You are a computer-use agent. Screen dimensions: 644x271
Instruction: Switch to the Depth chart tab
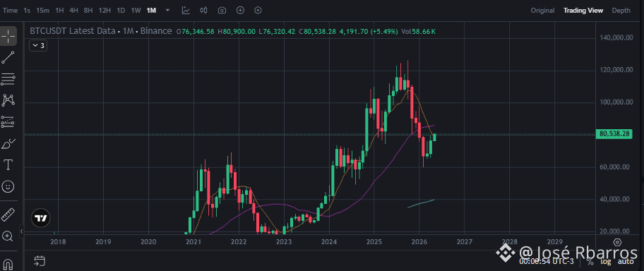click(x=621, y=11)
